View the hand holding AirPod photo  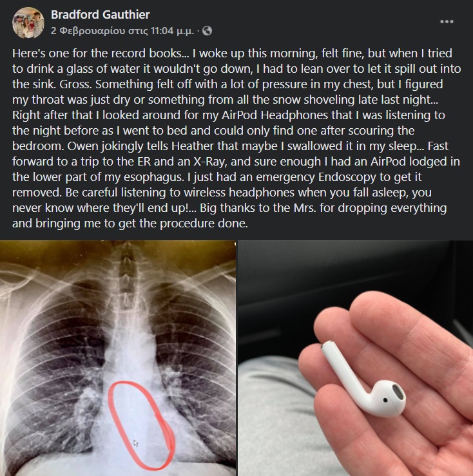tap(356, 358)
